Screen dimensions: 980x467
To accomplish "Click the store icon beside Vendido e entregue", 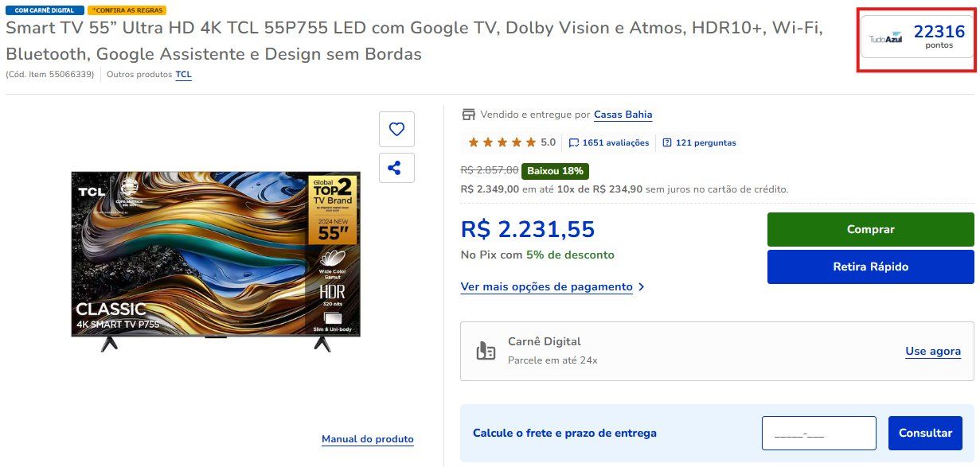I will click(x=468, y=115).
